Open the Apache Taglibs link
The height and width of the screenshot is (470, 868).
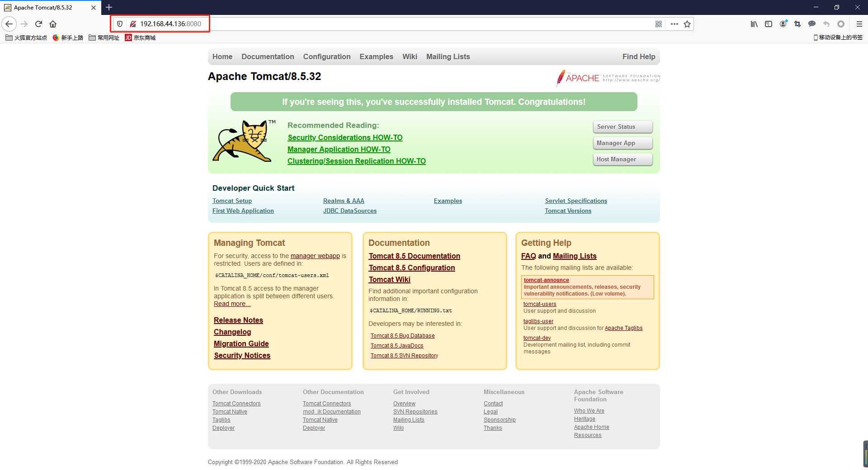tap(623, 328)
